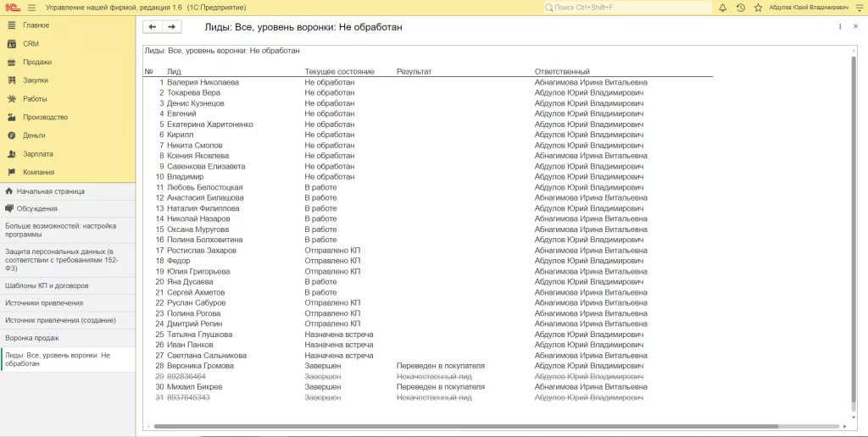Click lead Ростислав Захаров

pos(202,251)
